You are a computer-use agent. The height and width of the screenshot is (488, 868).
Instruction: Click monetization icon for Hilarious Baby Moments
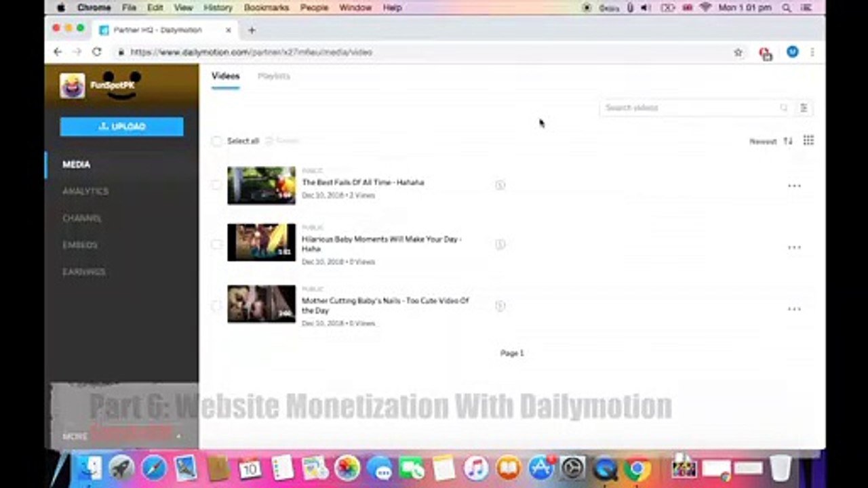(x=500, y=245)
